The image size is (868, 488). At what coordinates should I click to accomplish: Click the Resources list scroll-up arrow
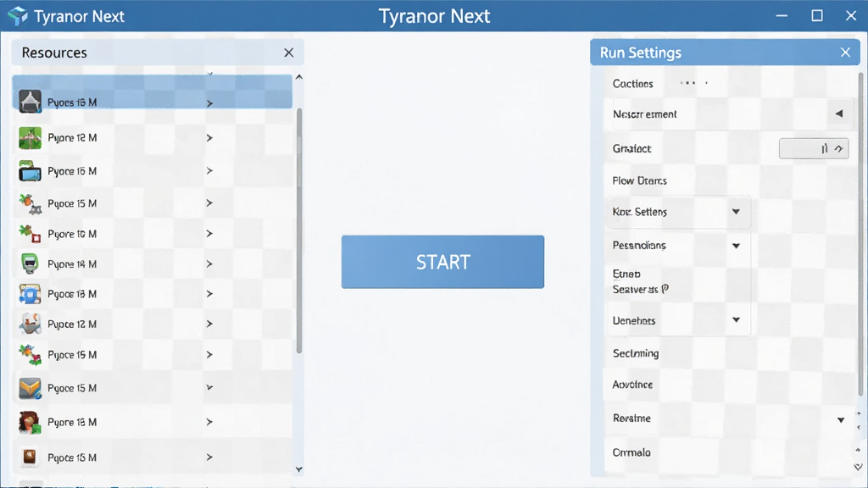point(299,77)
